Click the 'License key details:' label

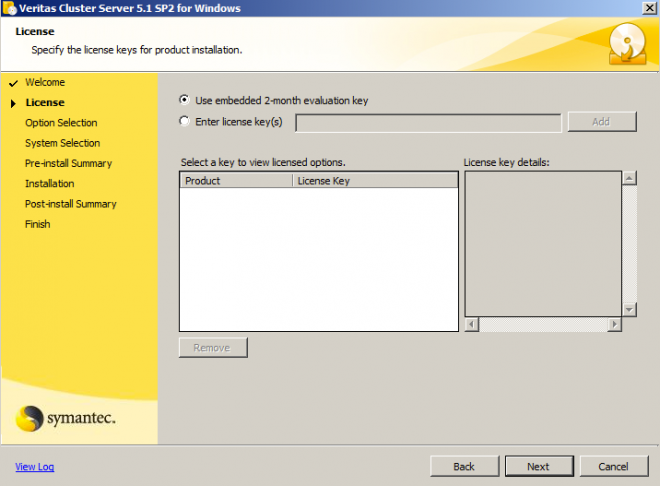pyautogui.click(x=506, y=162)
